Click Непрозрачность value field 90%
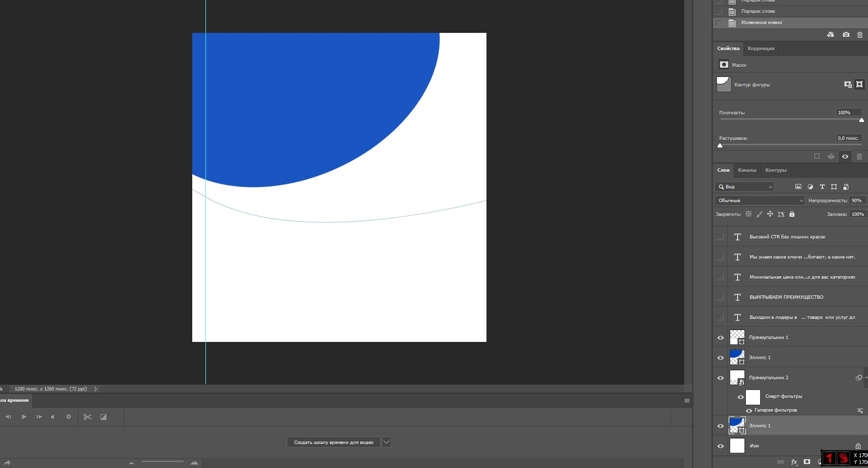 point(857,200)
